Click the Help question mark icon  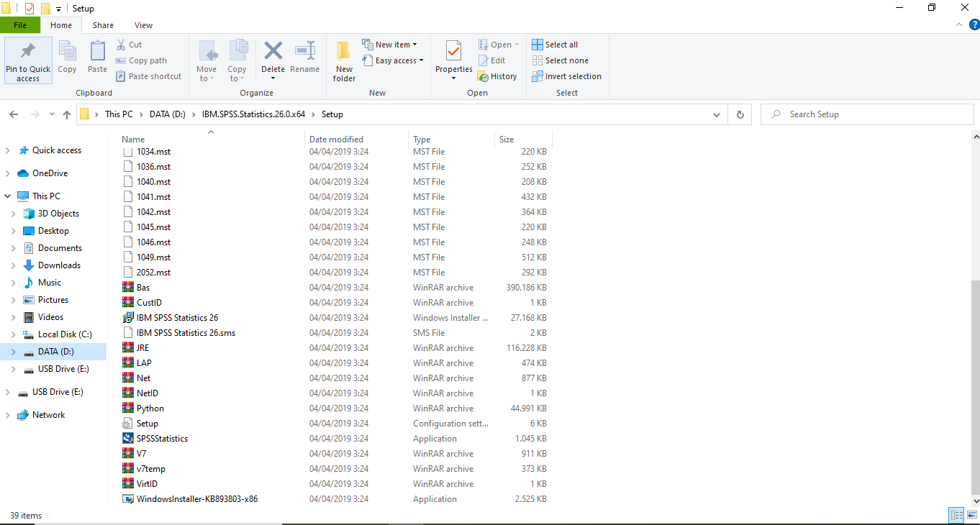point(974,24)
